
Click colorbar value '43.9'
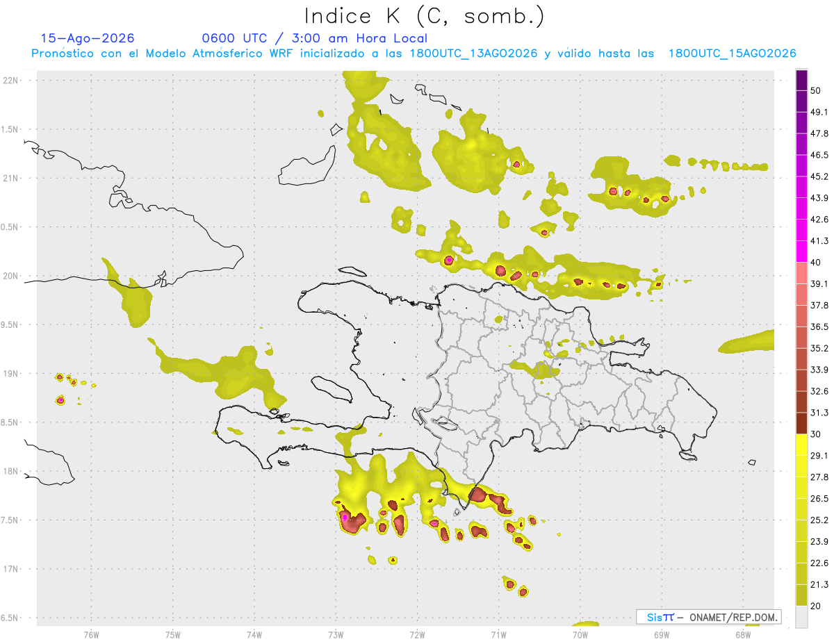click(x=819, y=198)
